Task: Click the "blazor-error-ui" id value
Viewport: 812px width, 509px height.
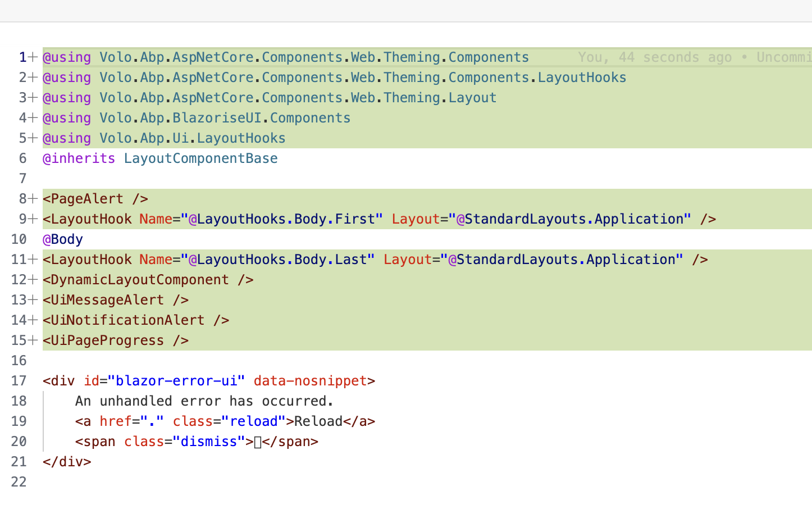Action: tap(176, 381)
